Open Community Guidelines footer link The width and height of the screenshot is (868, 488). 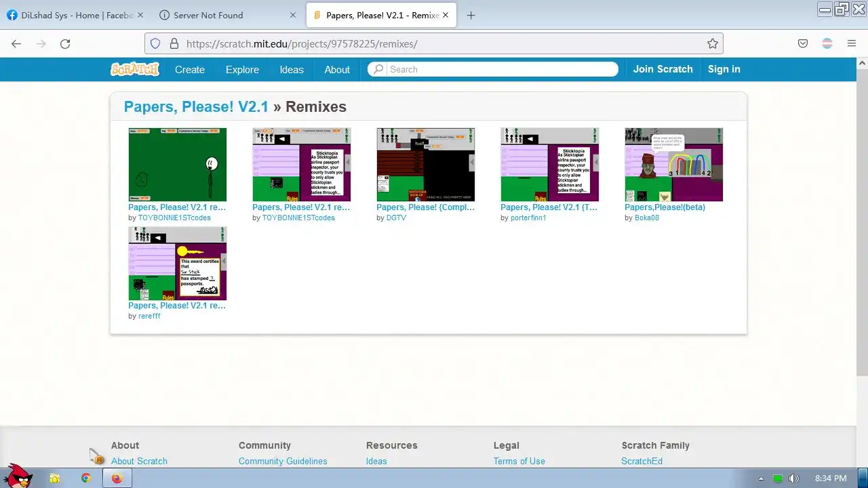tap(283, 461)
